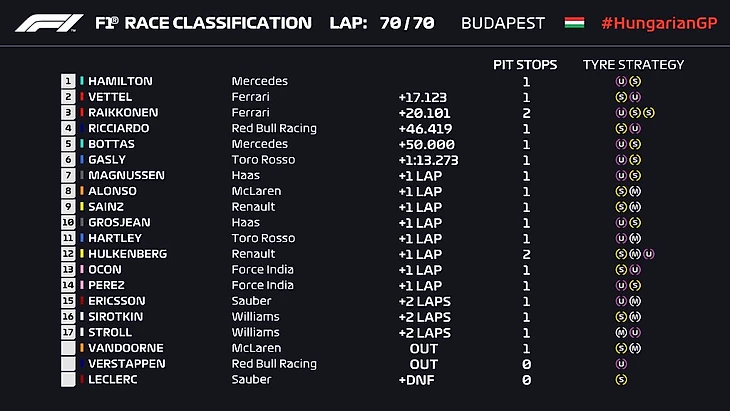Click the F1 logo in the header
The width and height of the screenshot is (730, 411).
(47, 22)
